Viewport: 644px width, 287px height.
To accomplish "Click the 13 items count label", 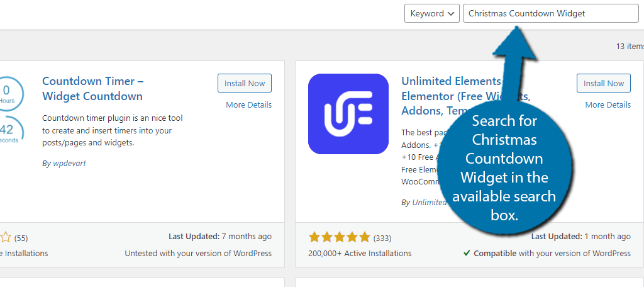I will tap(630, 47).
